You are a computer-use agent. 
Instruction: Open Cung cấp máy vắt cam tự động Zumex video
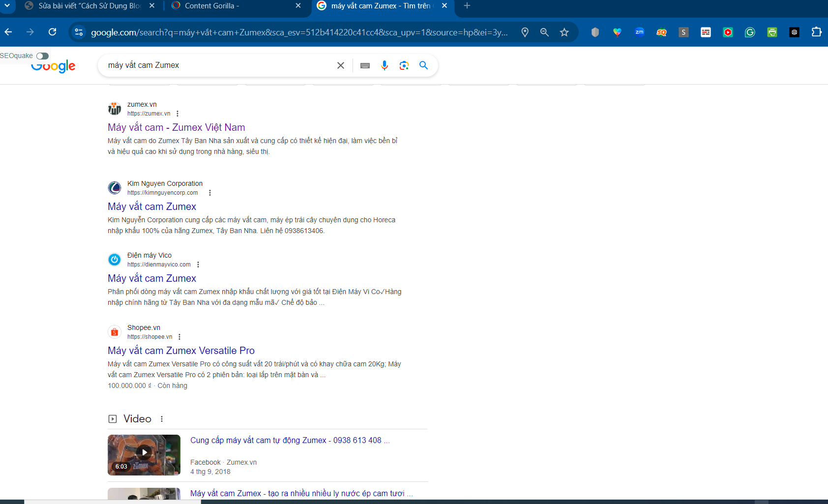(290, 441)
